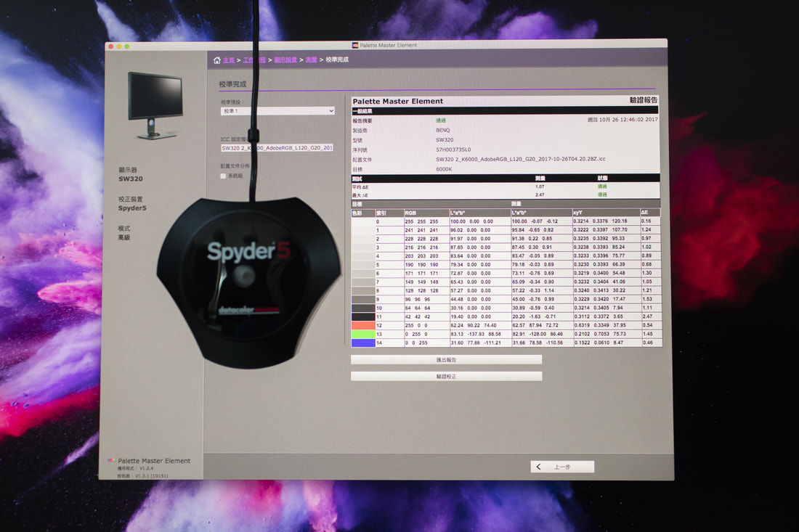Image resolution: width=799 pixels, height=532 pixels.
Task: Click the report date ending 12:46:02 2017
Action: pyautogui.click(x=622, y=120)
